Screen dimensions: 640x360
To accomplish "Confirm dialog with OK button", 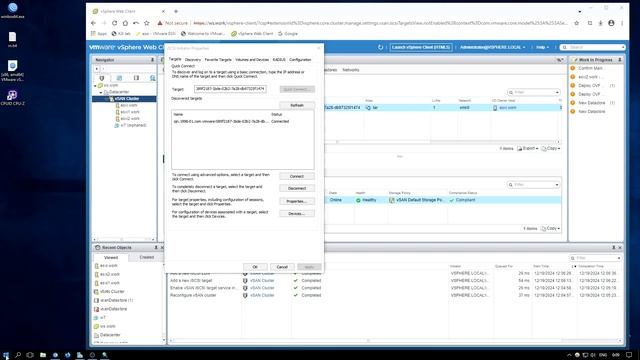I will pyautogui.click(x=255, y=267).
